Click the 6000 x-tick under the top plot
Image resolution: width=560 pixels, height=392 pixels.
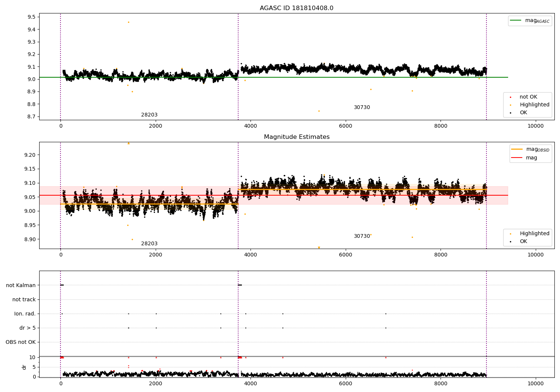pyautogui.click(x=346, y=126)
